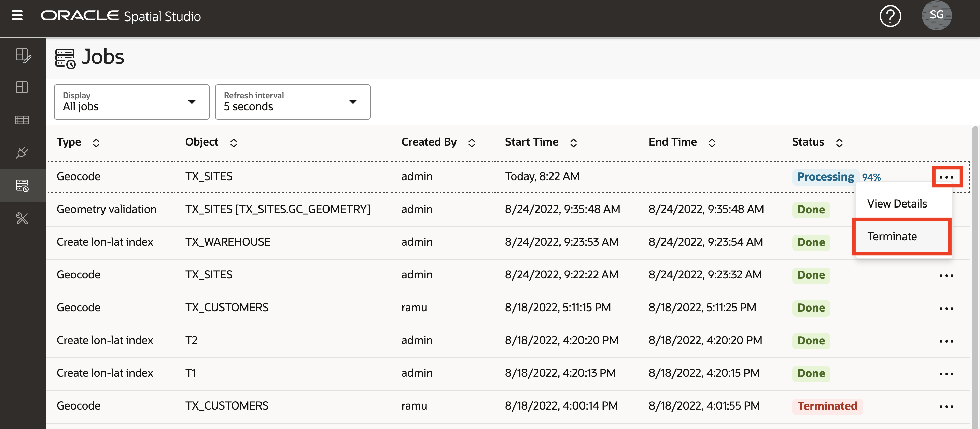Open the Connections plug sidebar icon
The height and width of the screenshot is (429, 980).
[22, 153]
